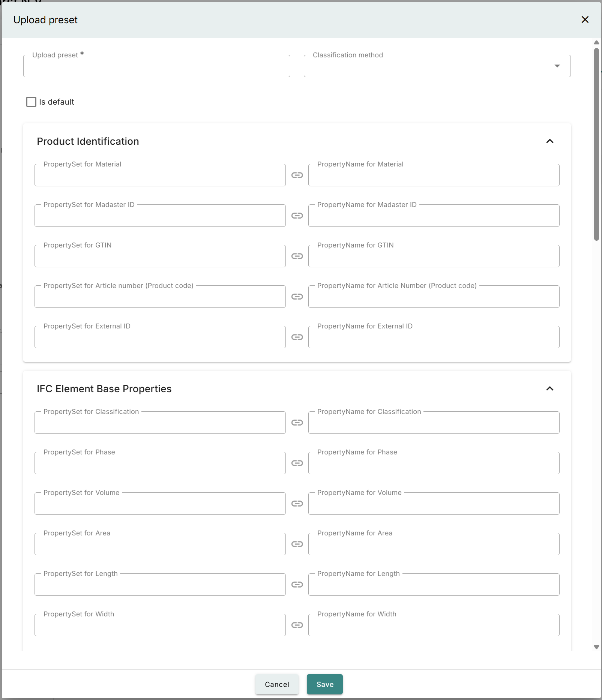Click the dialog's vertical scrollbar thumb
The width and height of the screenshot is (602, 700).
click(x=596, y=144)
